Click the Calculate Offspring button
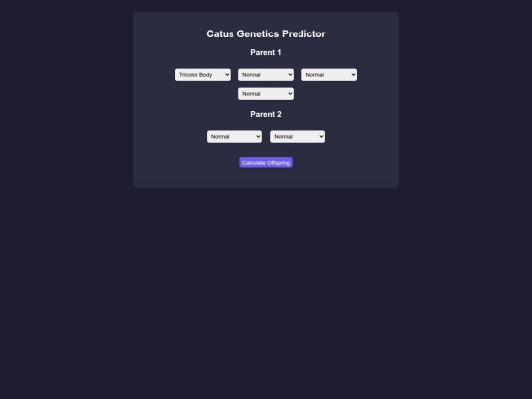The width and height of the screenshot is (532, 399). click(266, 163)
